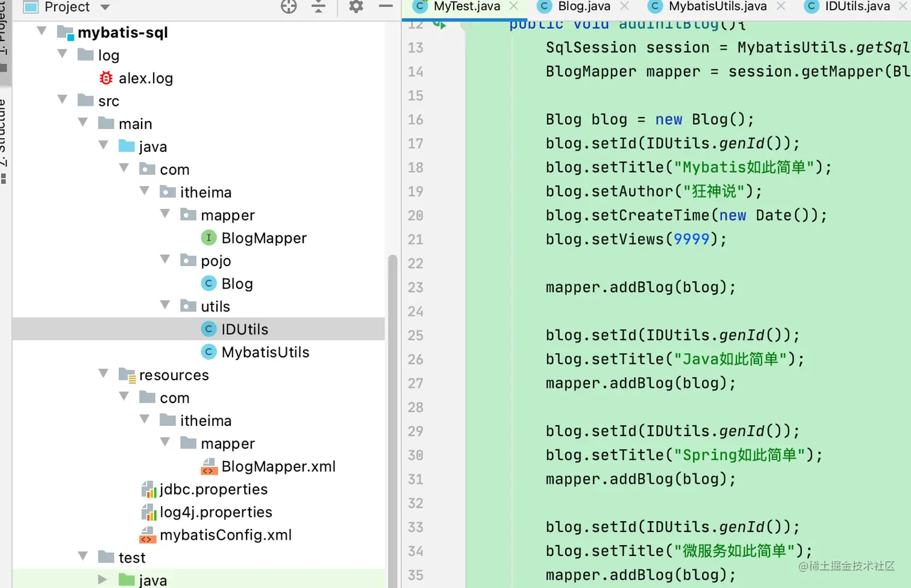Screen dimensions: 911x588
Task: Open Project panel gear settings
Action: point(356,7)
